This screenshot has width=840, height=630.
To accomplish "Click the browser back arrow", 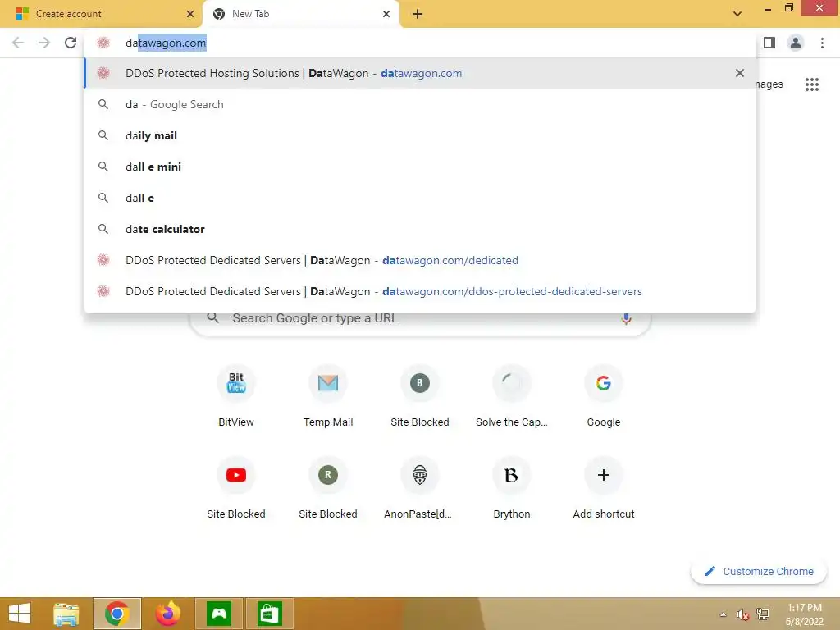I will coord(18,43).
